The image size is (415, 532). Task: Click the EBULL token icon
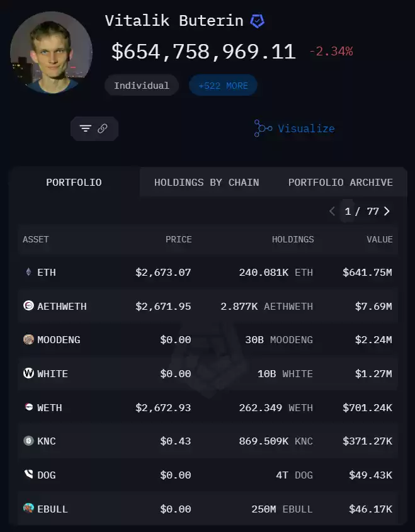pos(28,508)
